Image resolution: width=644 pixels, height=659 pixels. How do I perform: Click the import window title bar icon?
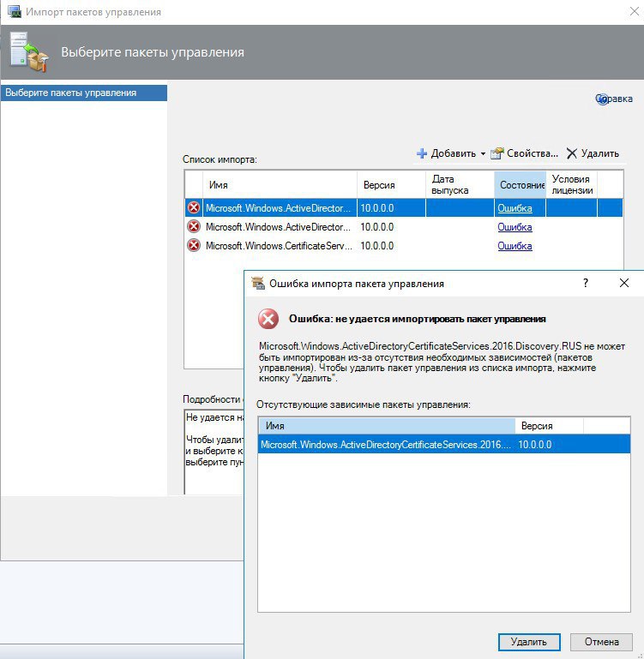[15, 11]
